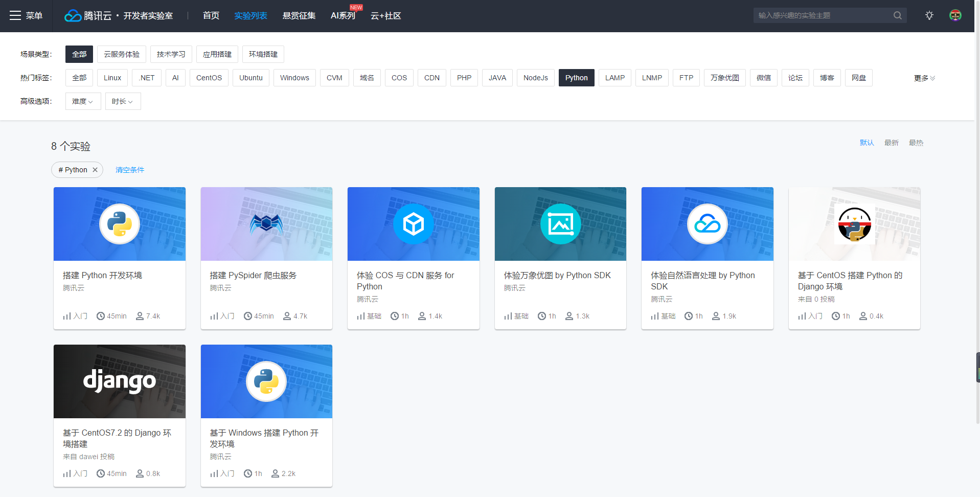Click Python logo on Windows 搭建 card
This screenshot has height=497, width=980.
click(x=266, y=381)
